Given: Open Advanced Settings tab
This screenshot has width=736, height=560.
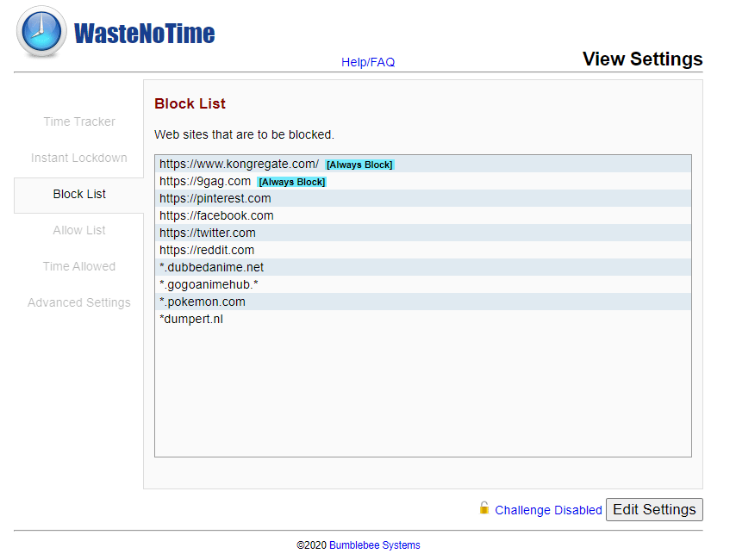Looking at the screenshot, I should [79, 302].
